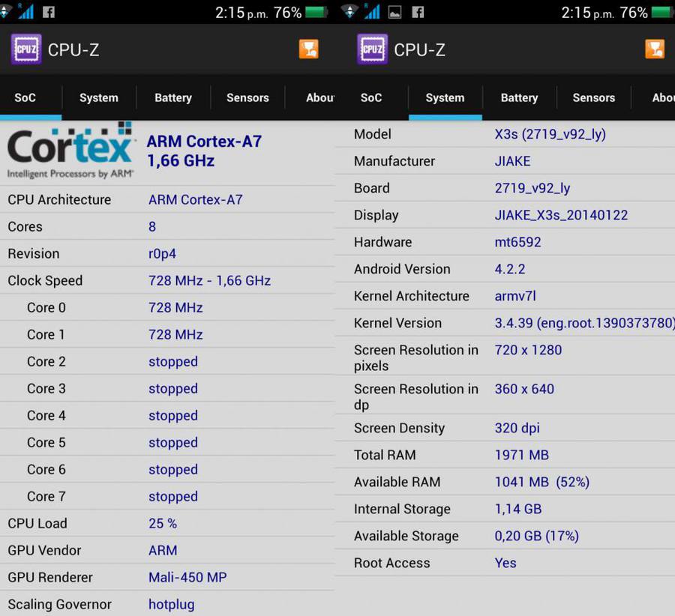The width and height of the screenshot is (675, 616).
Task: Tap Wi-Fi icon in right status bar
Action: tap(349, 11)
